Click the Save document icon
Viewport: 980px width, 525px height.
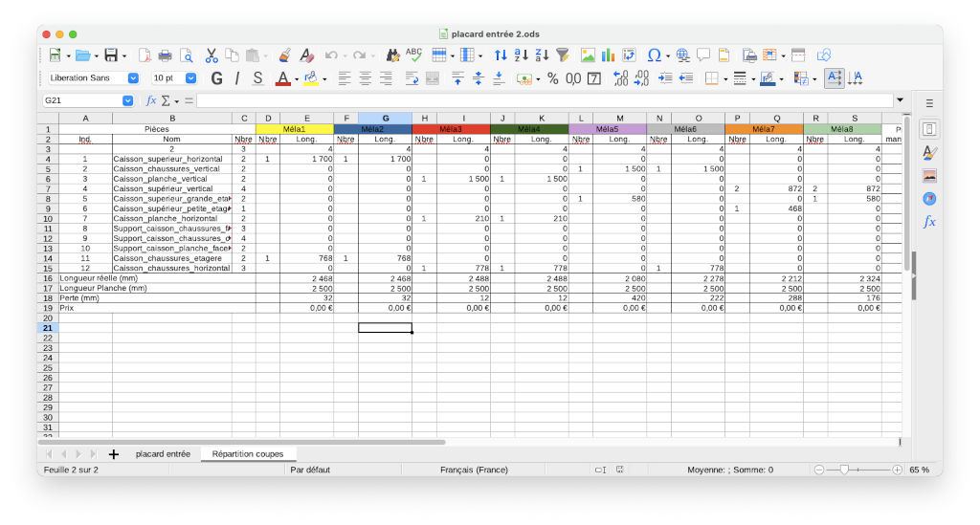(x=111, y=55)
